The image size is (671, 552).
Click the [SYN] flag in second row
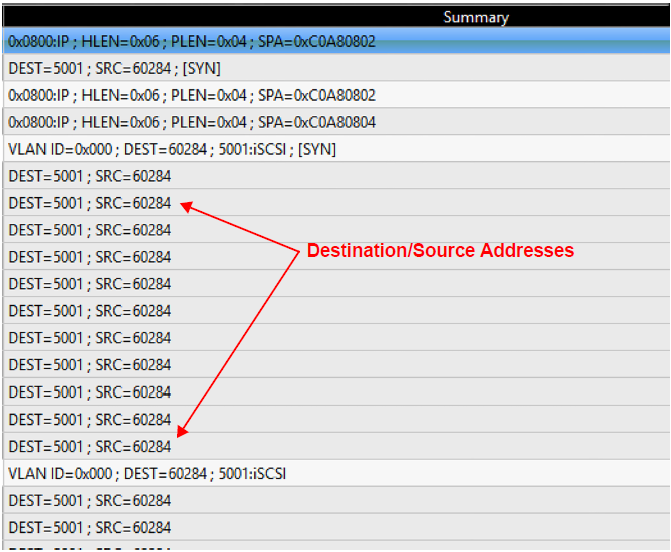coord(202,68)
